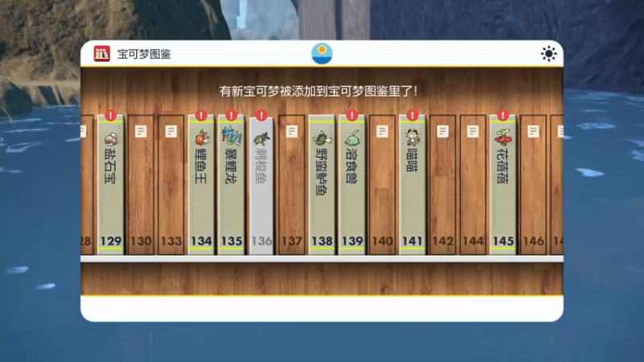The width and height of the screenshot is (644, 362).
Task: Click the red alert badge above 花蓓蓓
Action: coord(503,115)
